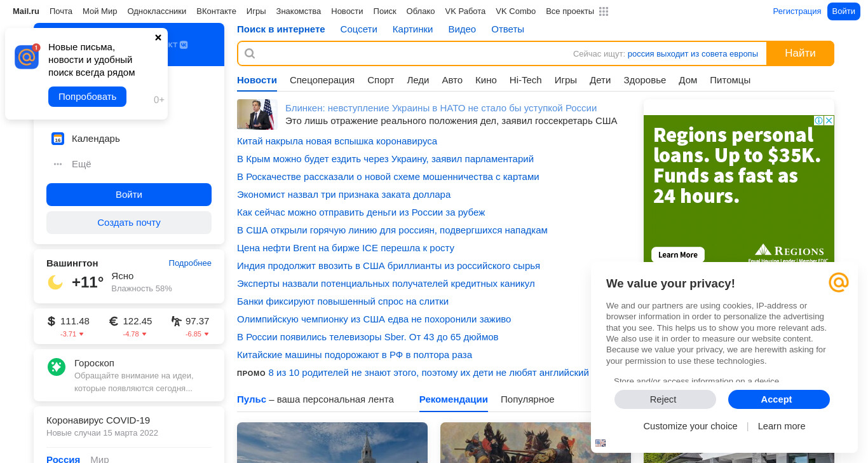Click Customize your choice link
The height and width of the screenshot is (463, 868).
pyautogui.click(x=690, y=426)
